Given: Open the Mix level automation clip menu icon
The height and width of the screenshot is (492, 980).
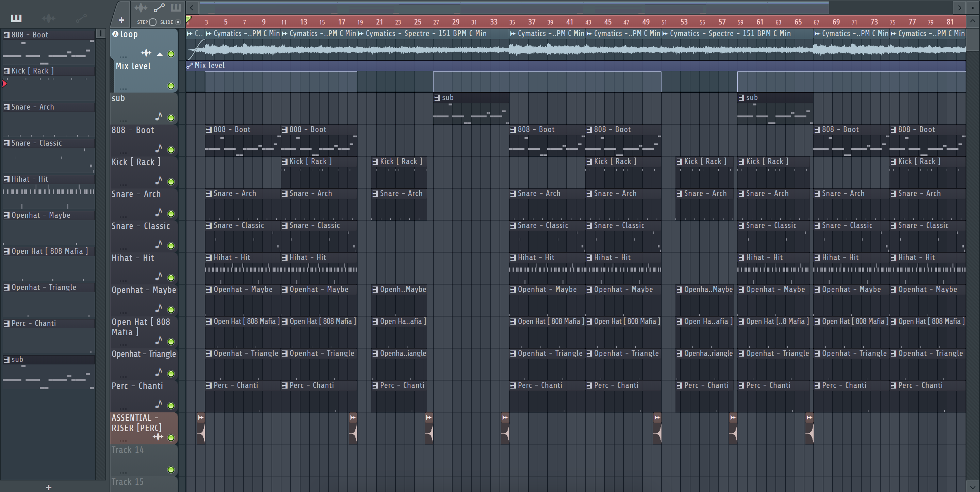Looking at the screenshot, I should point(190,65).
